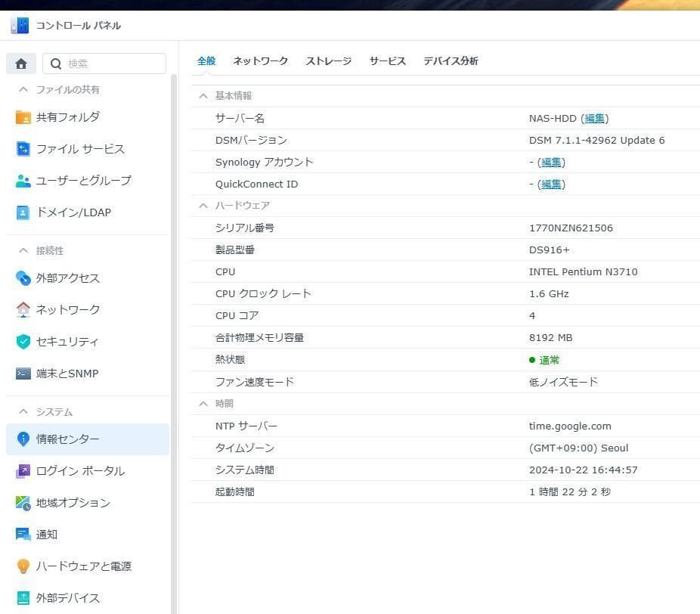The image size is (700, 614).
Task: Collapse the 基本情報 section
Action: pyautogui.click(x=203, y=95)
